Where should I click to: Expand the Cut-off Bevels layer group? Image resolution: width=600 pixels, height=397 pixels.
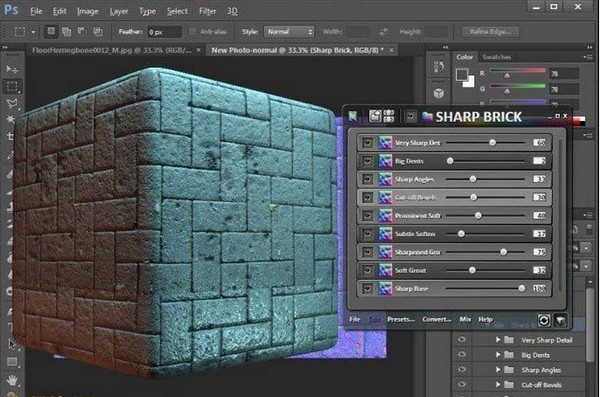(x=498, y=384)
